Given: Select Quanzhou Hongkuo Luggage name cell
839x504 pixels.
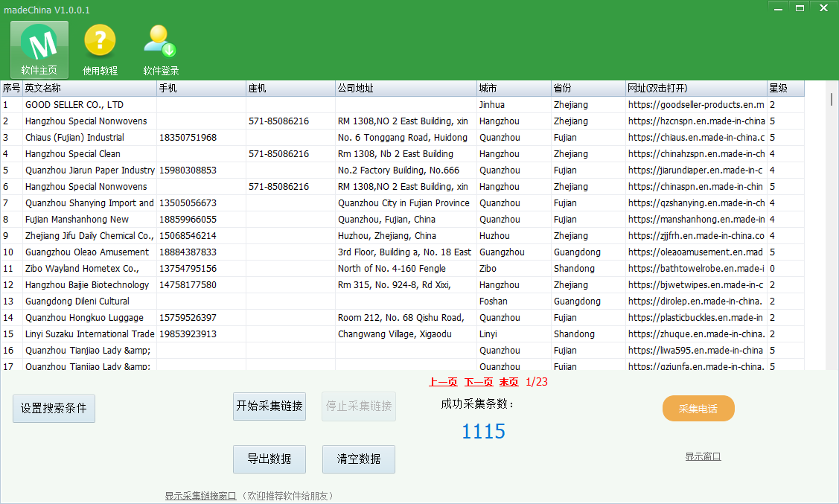Looking at the screenshot, I should pyautogui.click(x=89, y=318).
